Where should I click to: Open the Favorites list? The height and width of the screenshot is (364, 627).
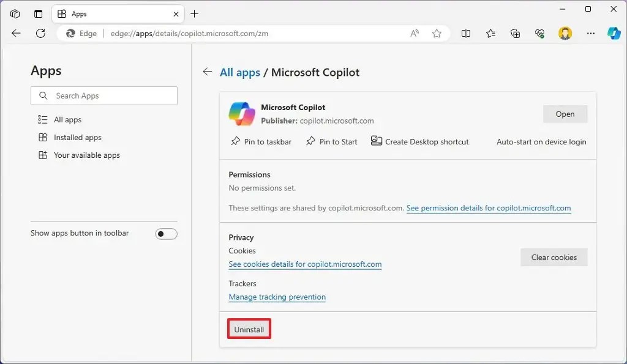click(490, 34)
